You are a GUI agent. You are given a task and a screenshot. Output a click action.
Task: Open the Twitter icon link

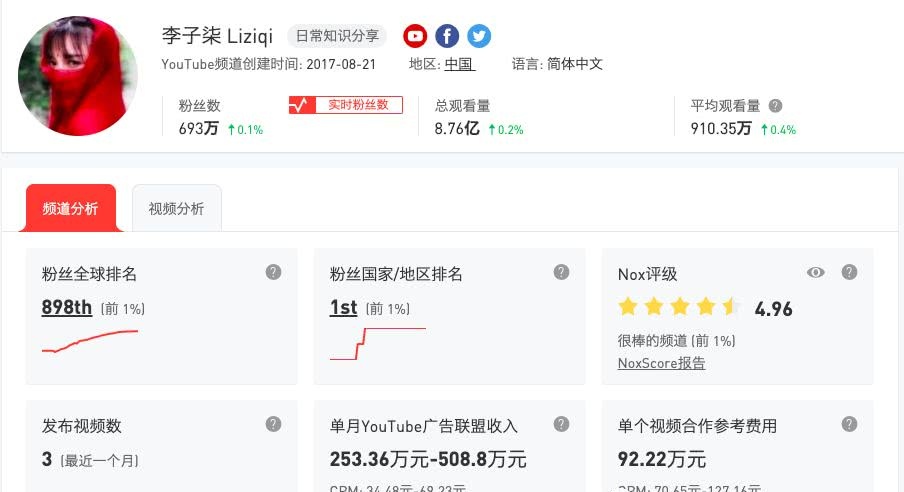(x=479, y=36)
